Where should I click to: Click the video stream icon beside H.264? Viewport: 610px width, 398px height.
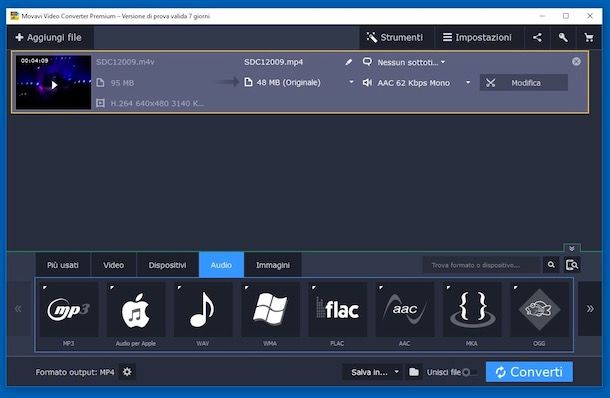click(x=100, y=103)
